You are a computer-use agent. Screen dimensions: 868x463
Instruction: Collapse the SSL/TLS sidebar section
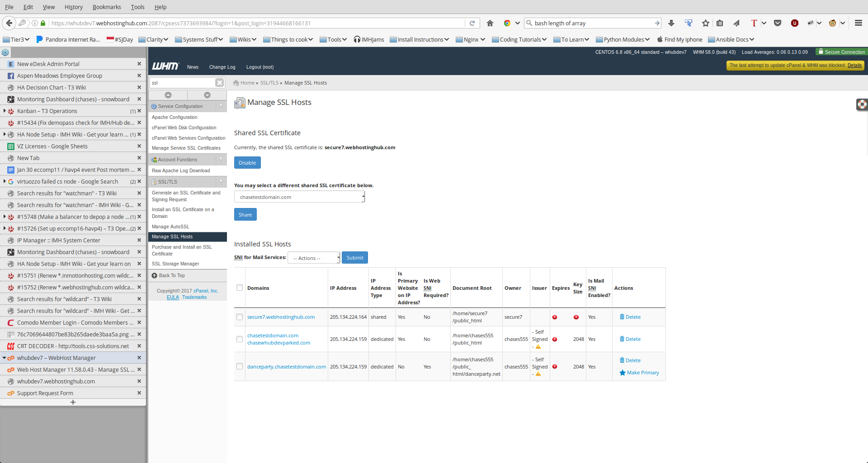(221, 182)
